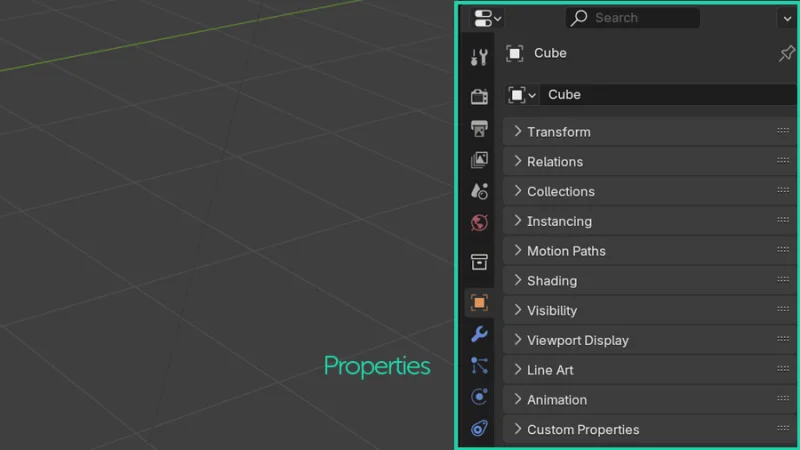Click the Motion Paths panel drag handle

coord(783,249)
